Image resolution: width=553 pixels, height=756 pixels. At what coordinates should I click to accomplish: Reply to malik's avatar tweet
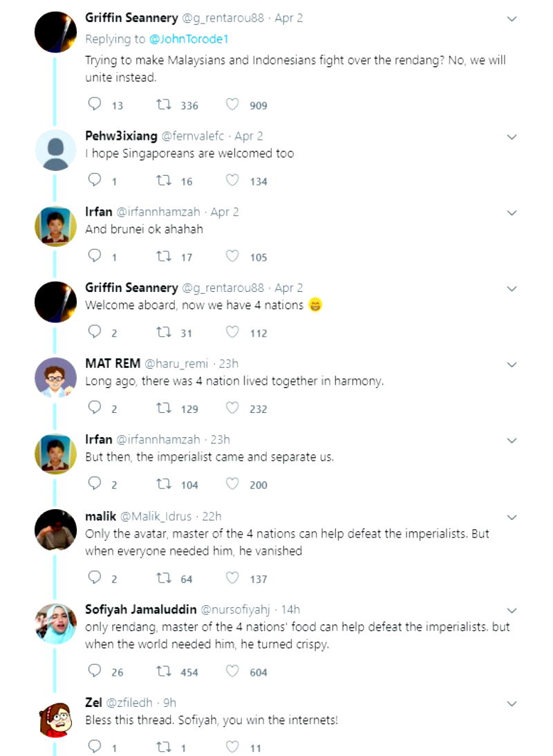(95, 578)
